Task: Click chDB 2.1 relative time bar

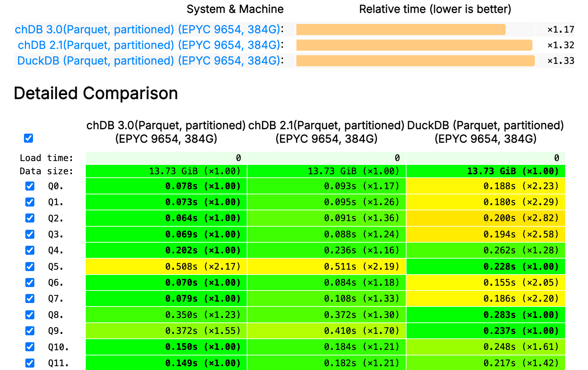Action: pos(414,45)
